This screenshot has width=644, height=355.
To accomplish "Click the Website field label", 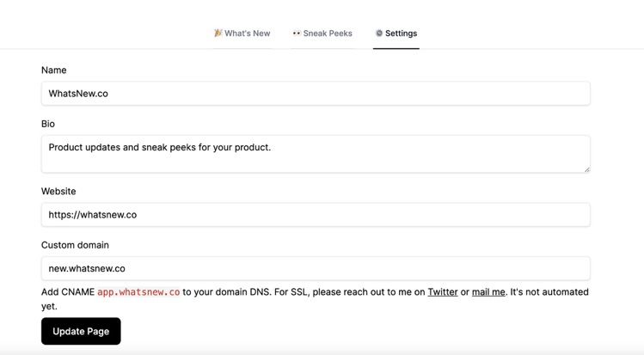I will click(58, 191).
